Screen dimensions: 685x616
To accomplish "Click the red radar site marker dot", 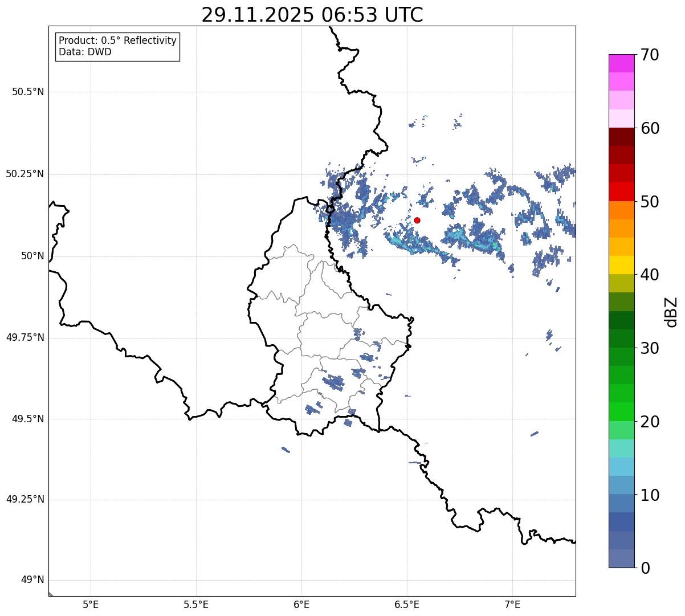I will point(417,220).
